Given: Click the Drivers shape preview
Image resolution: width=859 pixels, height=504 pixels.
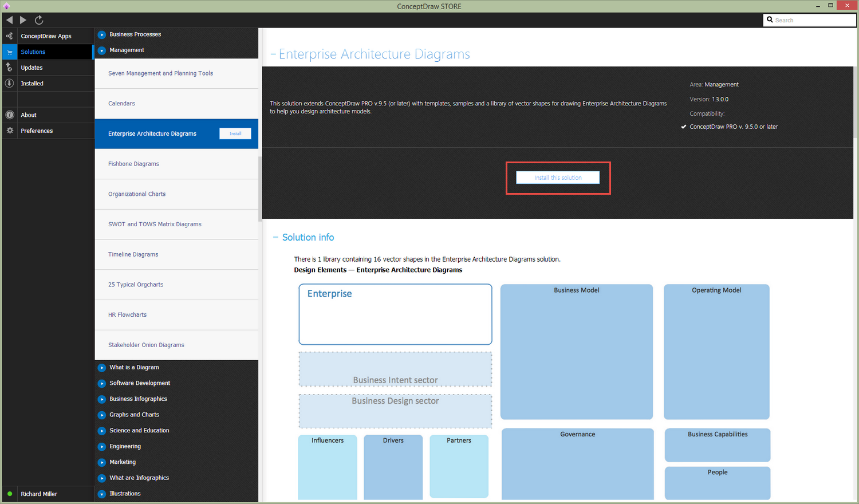Looking at the screenshot, I should click(393, 467).
